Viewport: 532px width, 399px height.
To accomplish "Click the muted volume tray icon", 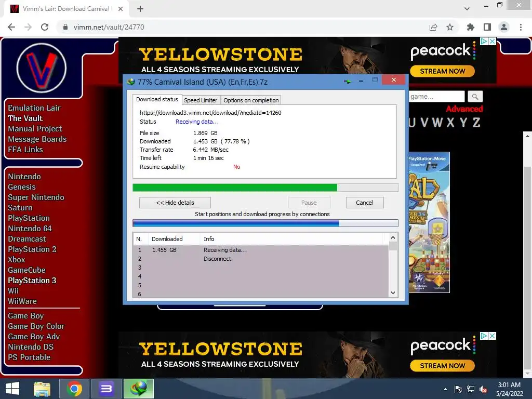I will tap(483, 389).
